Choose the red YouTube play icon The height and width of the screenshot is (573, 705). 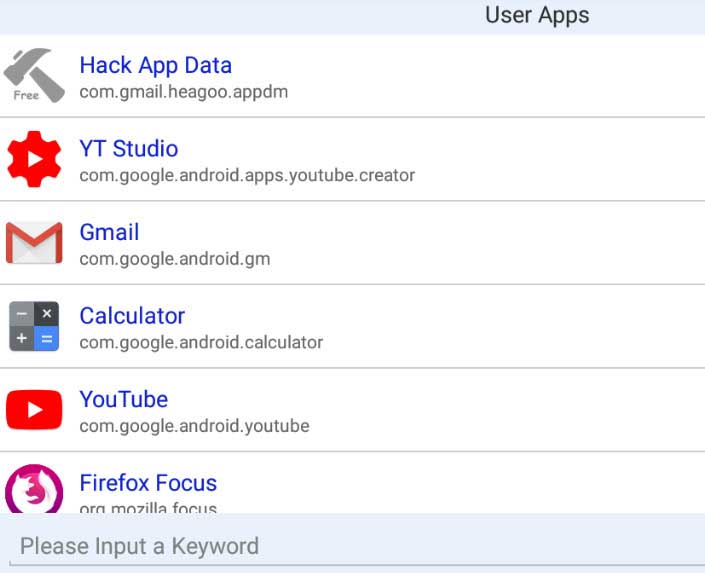(x=34, y=410)
